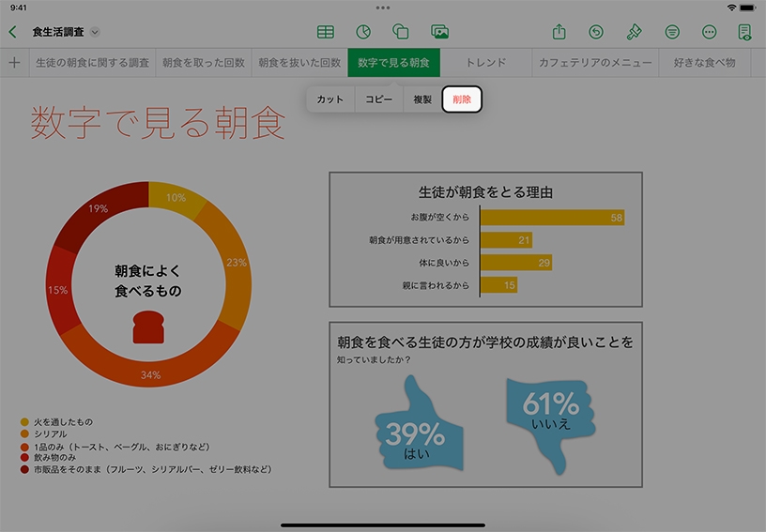Viewport: 766px width, 532px height.
Task: Open the More options ellipsis menu
Action: point(709,32)
